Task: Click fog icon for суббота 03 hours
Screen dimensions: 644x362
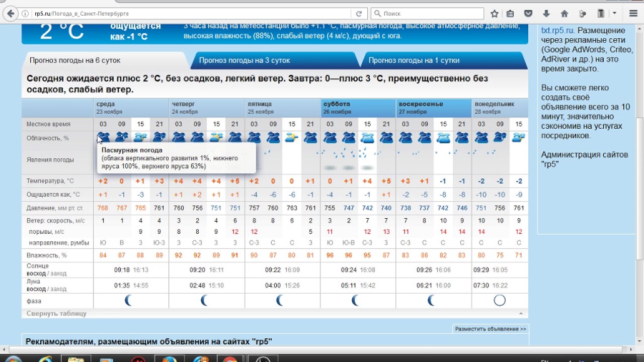Action: (330, 167)
